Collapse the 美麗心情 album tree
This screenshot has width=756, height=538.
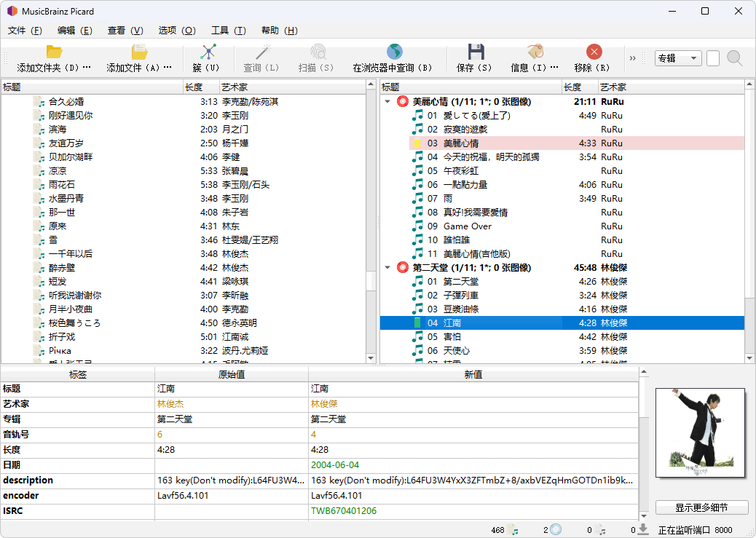387,102
